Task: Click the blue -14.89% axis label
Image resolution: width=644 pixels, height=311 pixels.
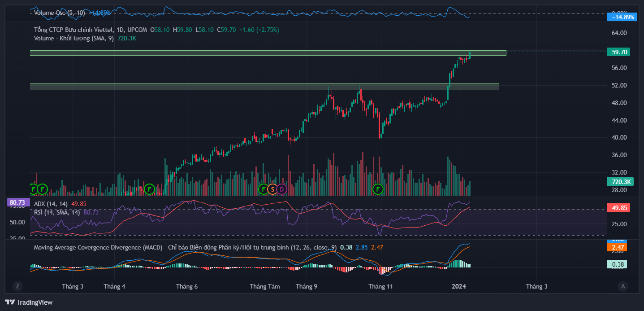Action: [x=622, y=17]
